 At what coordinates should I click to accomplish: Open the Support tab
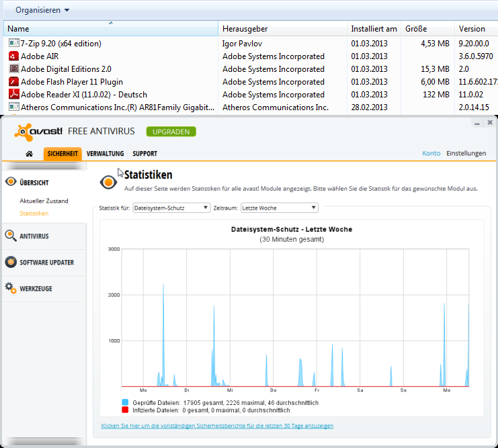coord(144,154)
